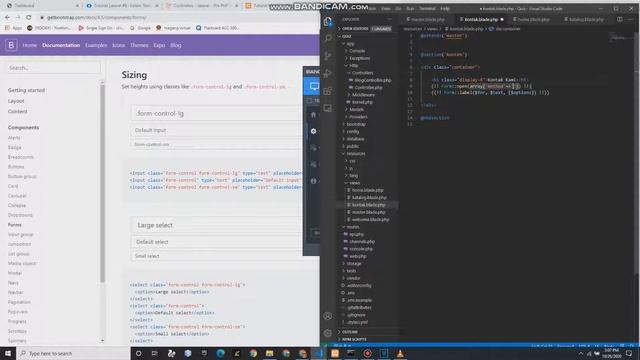Click the Bandicam monitor screen-mode icon
This screenshot has width=640, height=360.
click(314, 86)
